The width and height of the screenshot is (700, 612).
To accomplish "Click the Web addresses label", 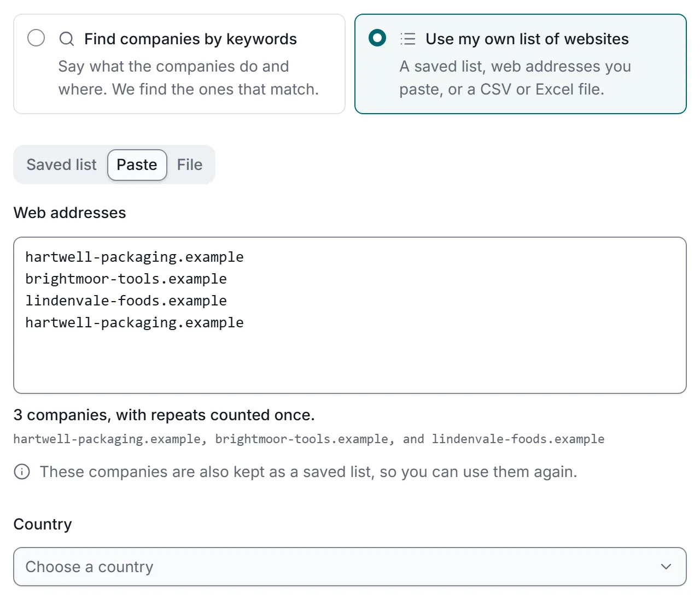I will (69, 213).
